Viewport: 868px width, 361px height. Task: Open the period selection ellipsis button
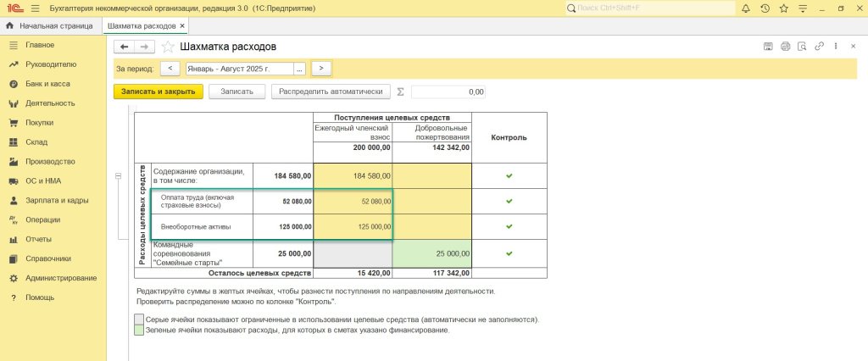299,69
